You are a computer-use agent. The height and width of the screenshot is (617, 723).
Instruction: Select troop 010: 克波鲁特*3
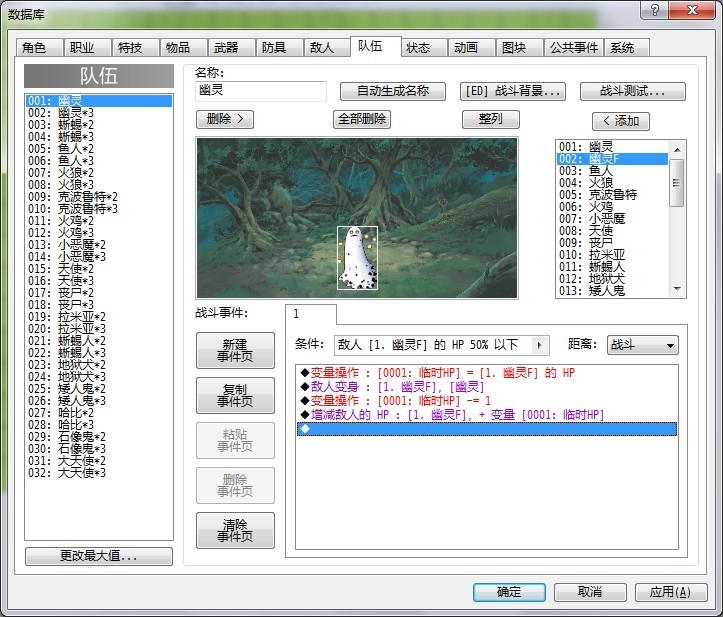click(99, 209)
